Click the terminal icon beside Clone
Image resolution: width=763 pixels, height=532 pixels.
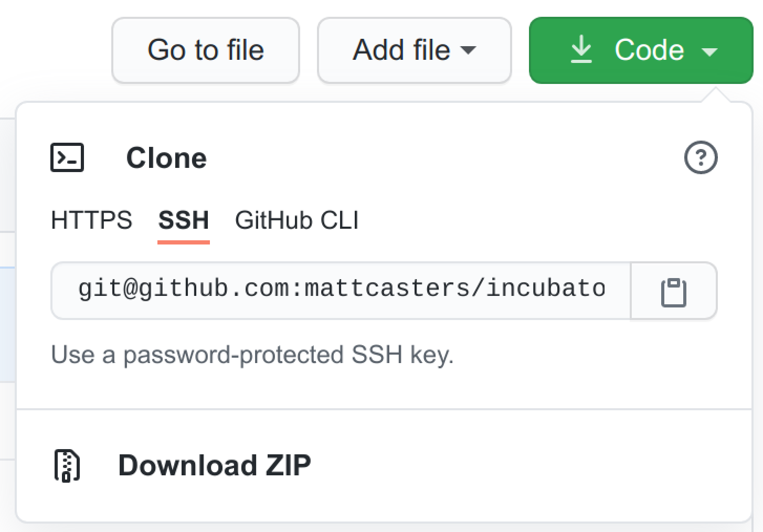pos(67,157)
